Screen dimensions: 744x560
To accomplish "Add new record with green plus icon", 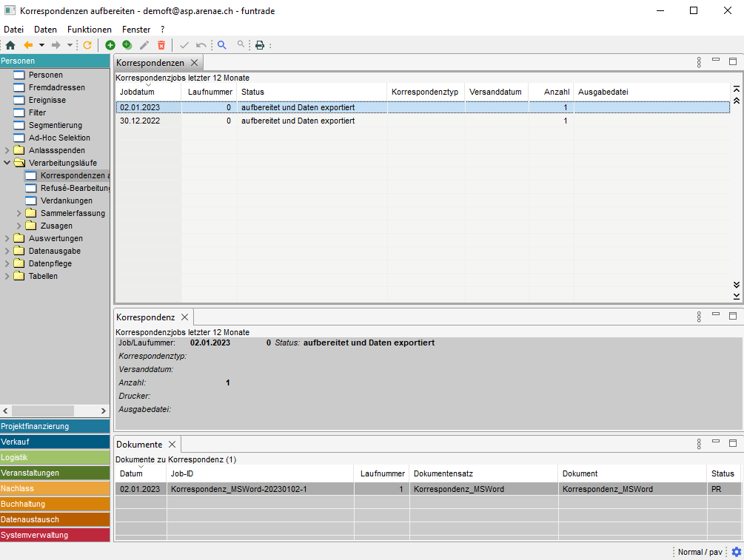I will (x=110, y=45).
